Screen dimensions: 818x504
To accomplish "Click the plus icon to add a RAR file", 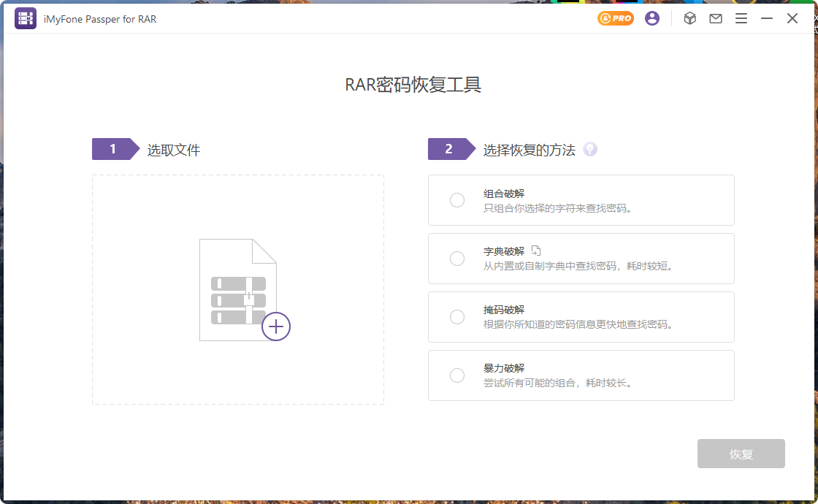I will point(275,327).
